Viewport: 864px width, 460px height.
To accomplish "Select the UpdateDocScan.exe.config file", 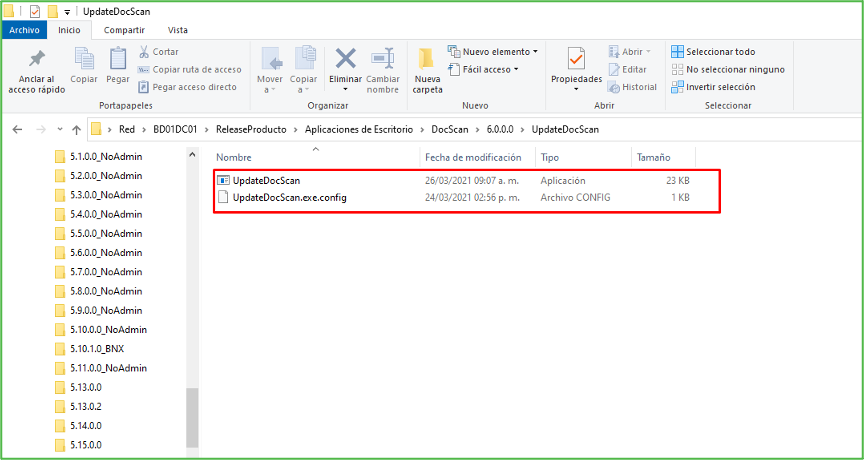I will tap(289, 198).
